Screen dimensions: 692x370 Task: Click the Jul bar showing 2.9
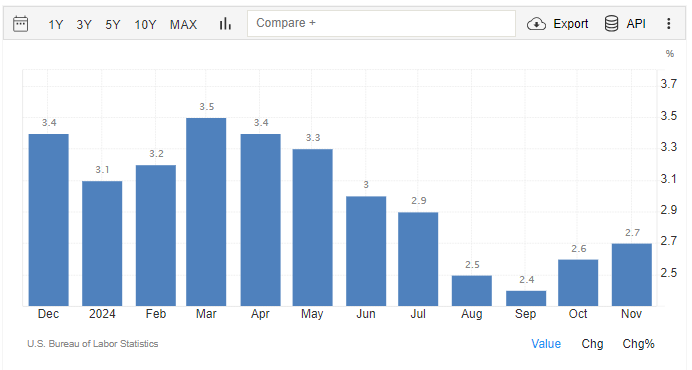click(x=418, y=259)
